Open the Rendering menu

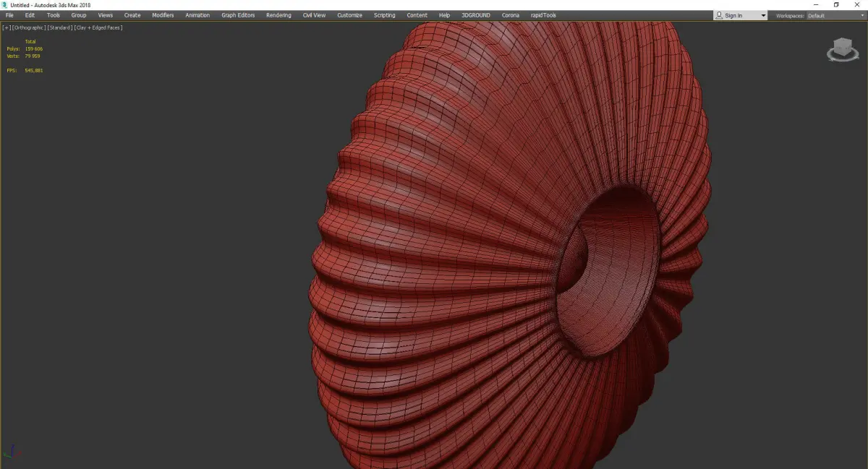[x=278, y=15]
